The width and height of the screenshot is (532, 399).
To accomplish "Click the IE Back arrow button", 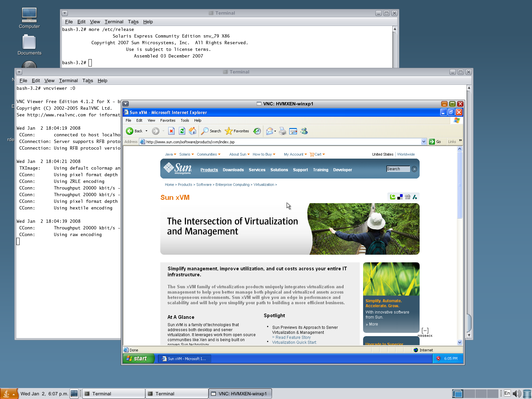I will pos(130,131).
